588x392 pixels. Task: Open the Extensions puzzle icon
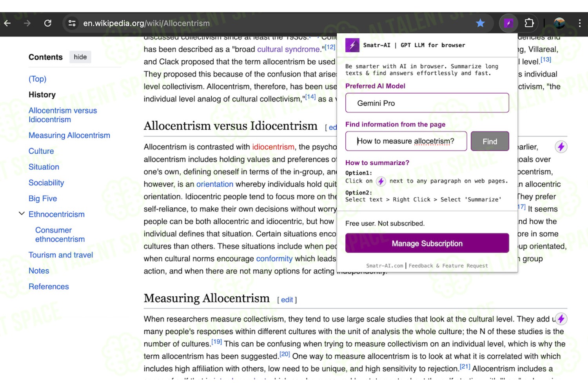(x=529, y=23)
